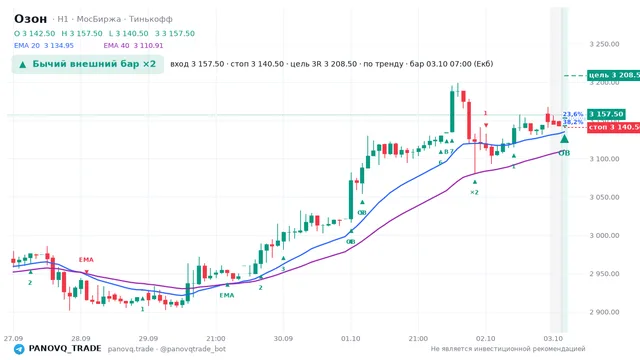Click the '3 050.00' price axis label
This screenshot has width=640, height=360.
tap(604, 197)
